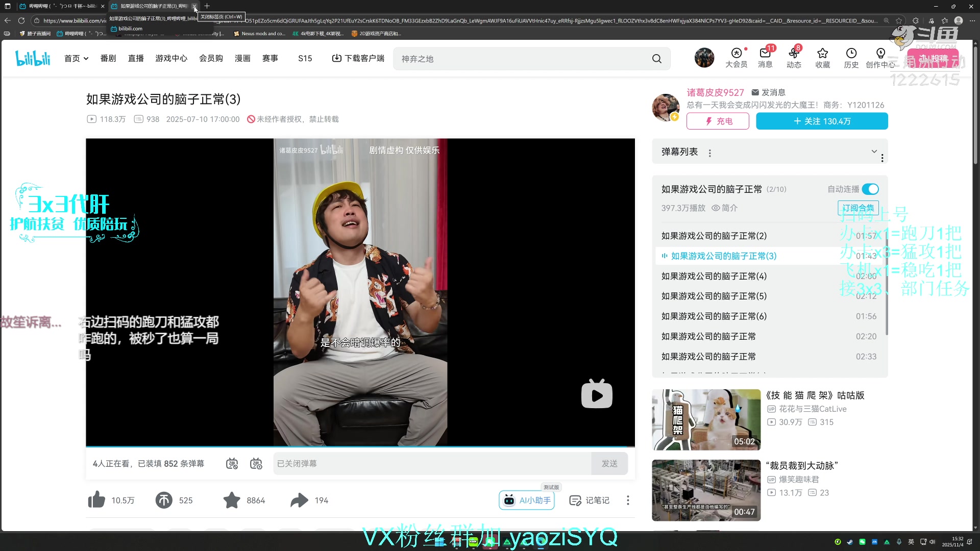Open the 动态 feed icon
Image resolution: width=980 pixels, height=551 pixels.
tap(794, 58)
